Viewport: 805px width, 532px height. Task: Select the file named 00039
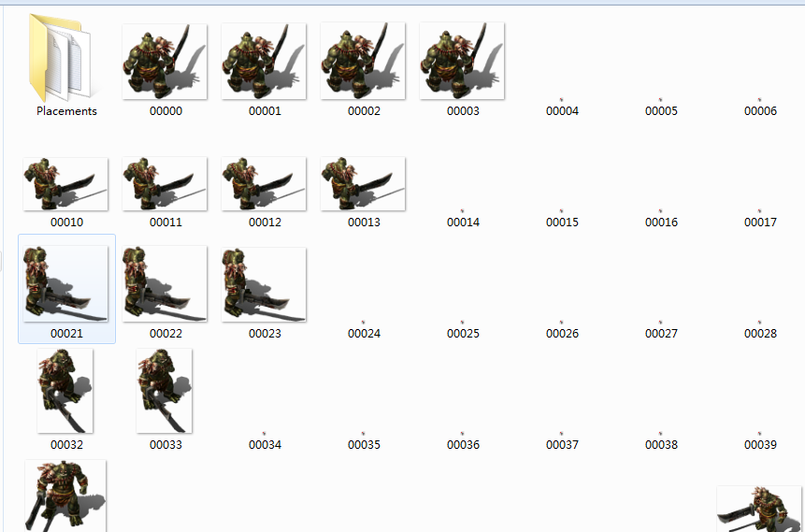click(x=760, y=445)
